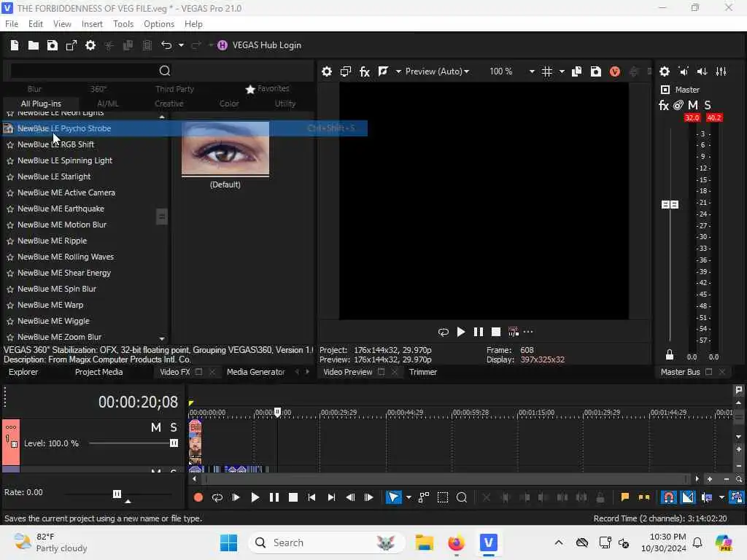Open video output FX in preview toolbar
This screenshot has width=747, height=560.
click(365, 71)
